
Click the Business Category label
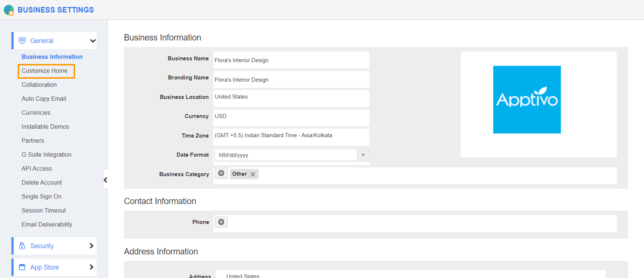184,174
